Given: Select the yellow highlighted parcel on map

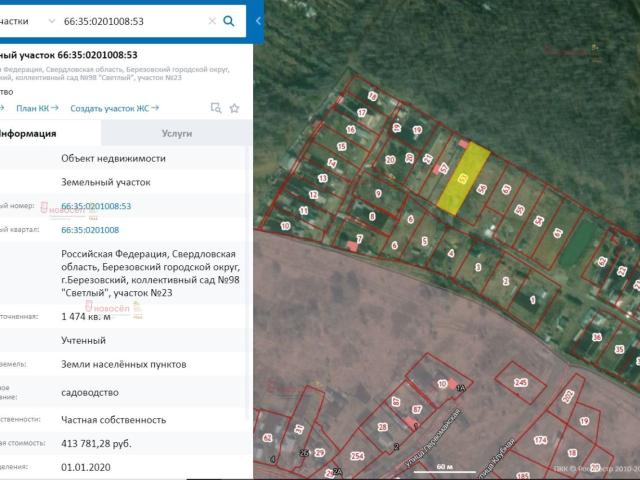Looking at the screenshot, I should [463, 179].
